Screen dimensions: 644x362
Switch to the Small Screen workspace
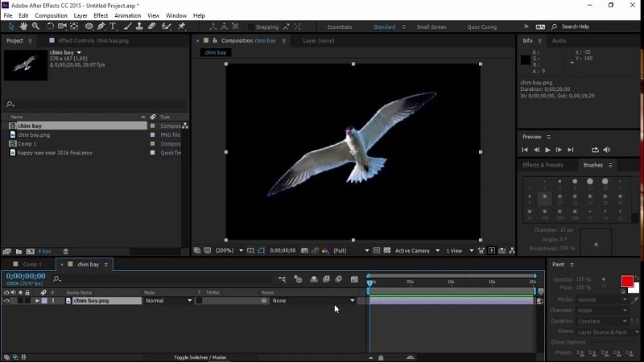431,27
